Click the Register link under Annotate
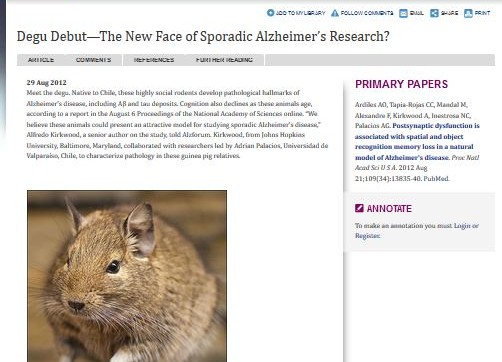 (367, 236)
